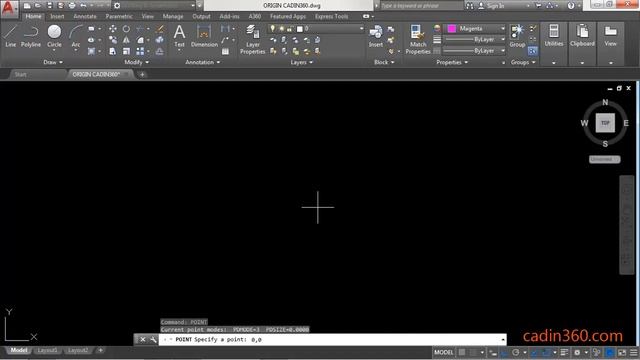Expand the Properties panel dropdown
Viewport: 640px width, 360px height.
pos(452,62)
